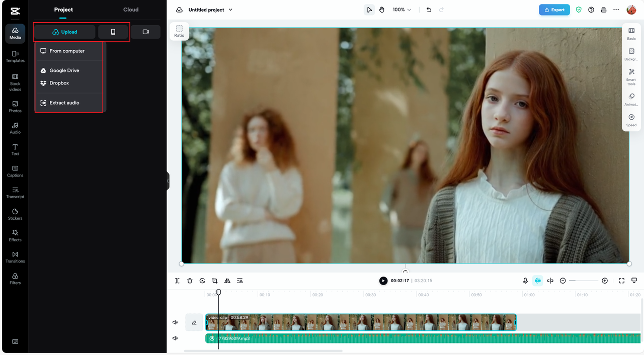Click the Upload dropdown button
644x355 pixels.
pos(65,32)
